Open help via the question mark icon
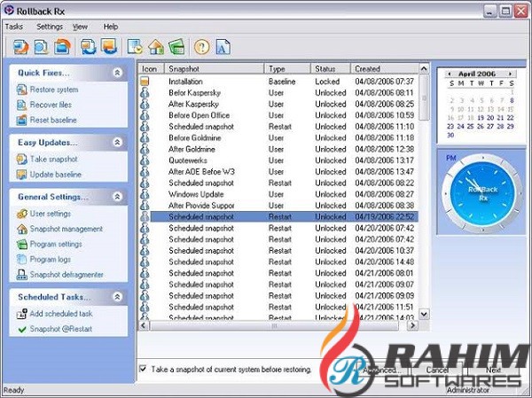 click(202, 47)
